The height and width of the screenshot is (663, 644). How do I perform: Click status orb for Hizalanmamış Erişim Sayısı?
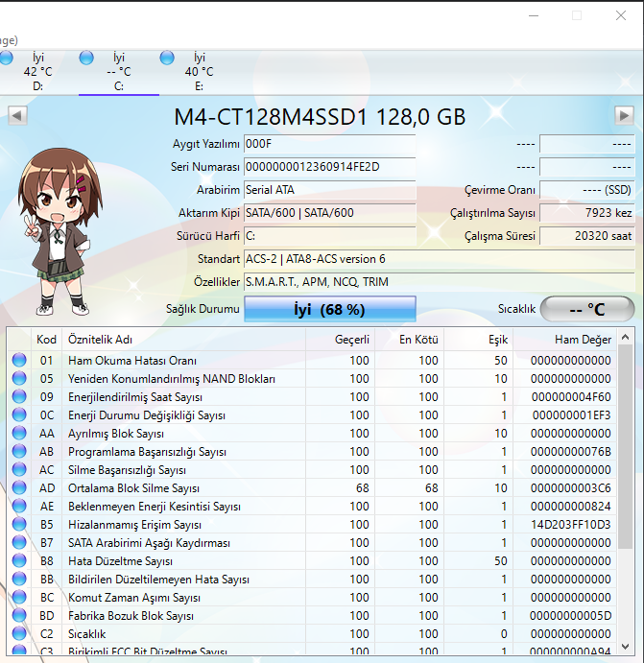tap(19, 525)
